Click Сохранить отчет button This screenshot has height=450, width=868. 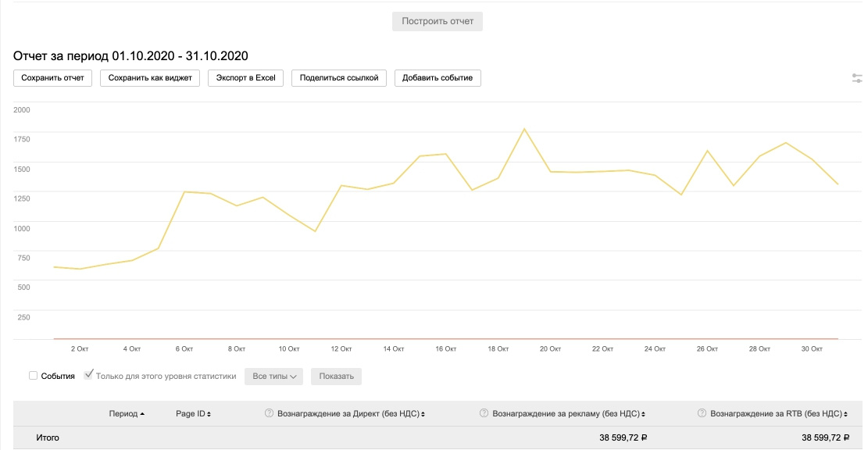[x=52, y=78]
